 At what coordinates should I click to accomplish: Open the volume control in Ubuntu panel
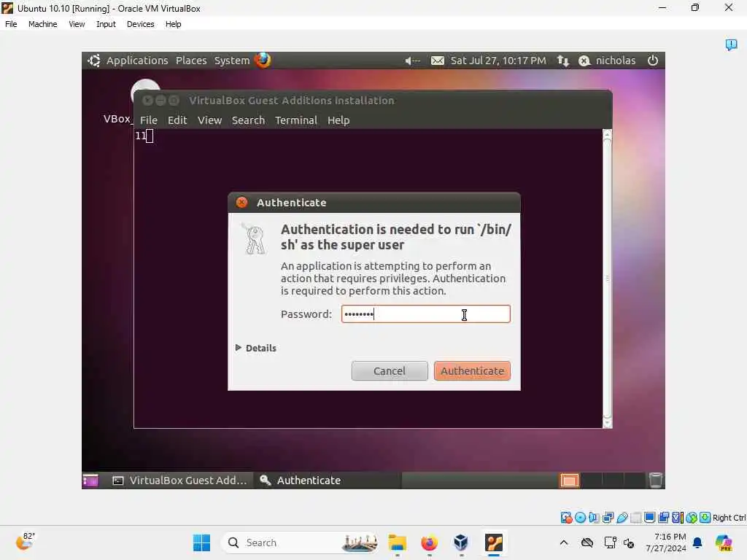coord(412,61)
